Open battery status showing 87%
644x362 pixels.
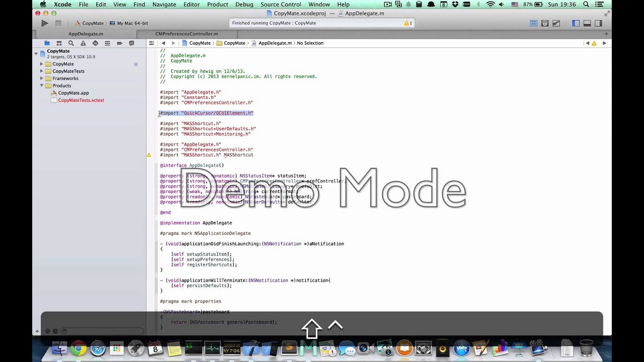532,4
